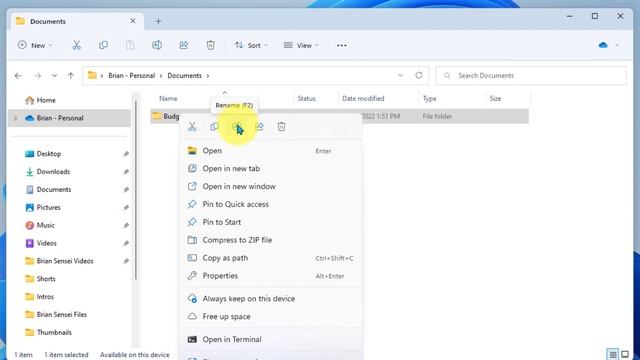This screenshot has height=360, width=640.
Task: Choose Open in new tab
Action: [270, 169]
